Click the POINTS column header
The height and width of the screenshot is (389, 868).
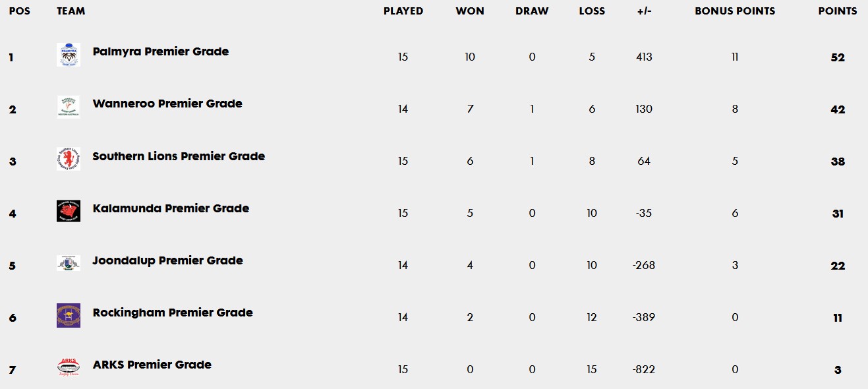838,11
